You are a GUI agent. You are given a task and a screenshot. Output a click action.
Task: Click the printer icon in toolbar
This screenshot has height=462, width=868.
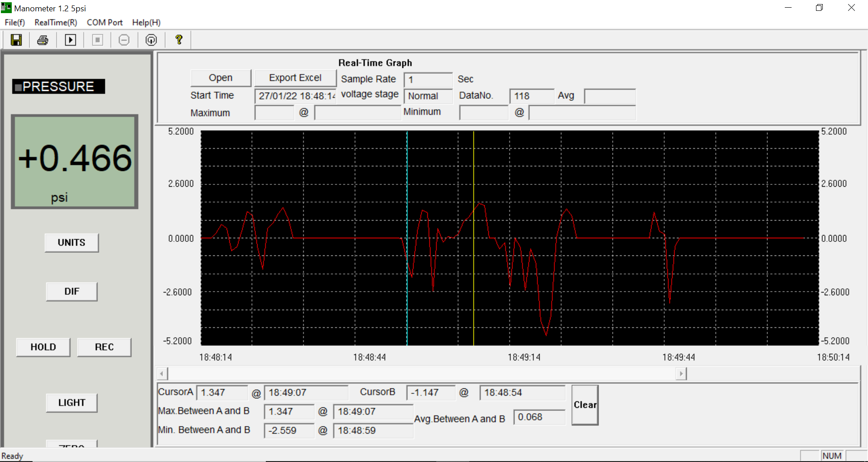coord(43,40)
